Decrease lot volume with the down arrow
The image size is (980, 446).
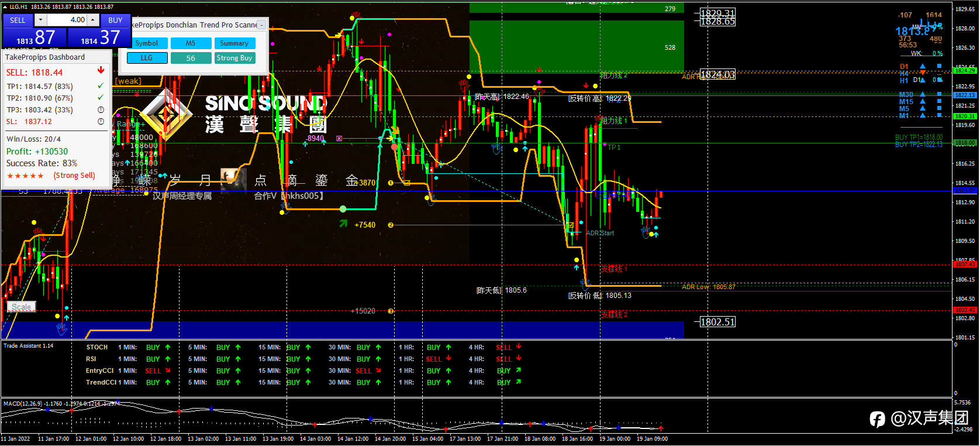pos(40,20)
